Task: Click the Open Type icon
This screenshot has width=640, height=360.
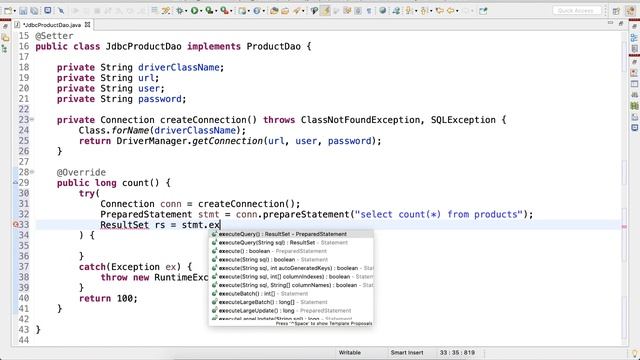Action: point(274,11)
